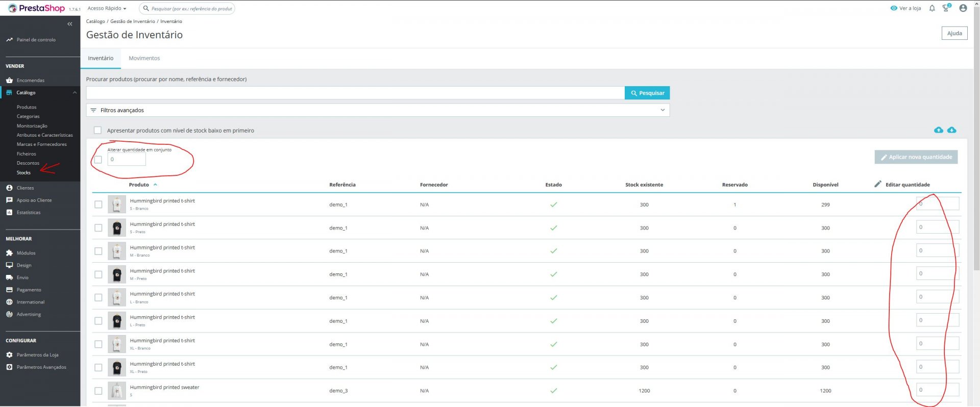
Task: Click the Ajuda help button
Action: point(954,33)
